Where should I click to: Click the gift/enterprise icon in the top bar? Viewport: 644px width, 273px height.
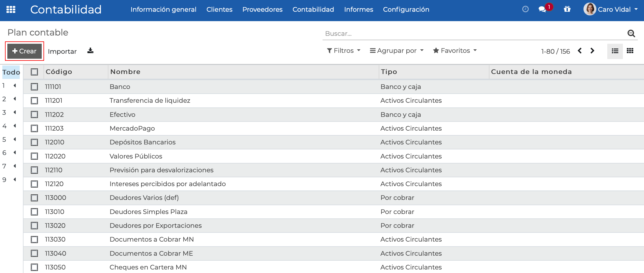click(x=567, y=9)
